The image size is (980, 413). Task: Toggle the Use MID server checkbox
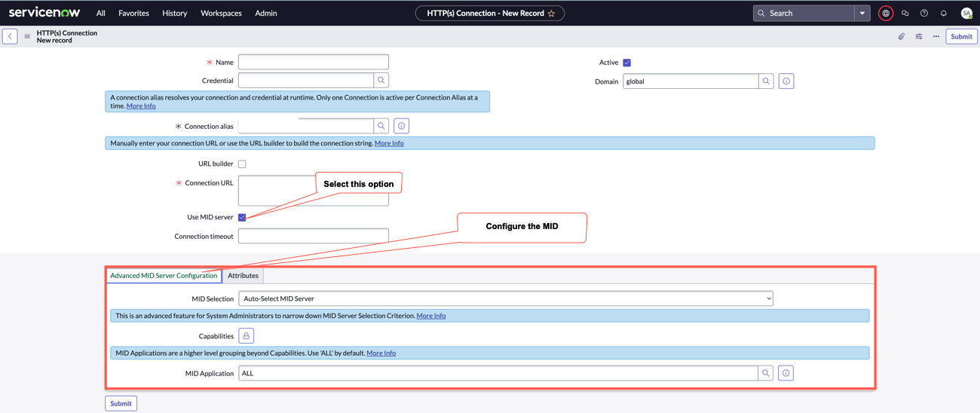[x=242, y=217]
